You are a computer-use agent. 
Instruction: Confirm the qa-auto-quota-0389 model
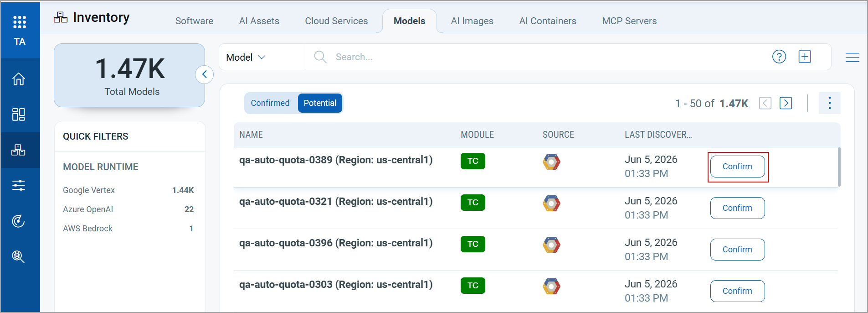pos(737,167)
